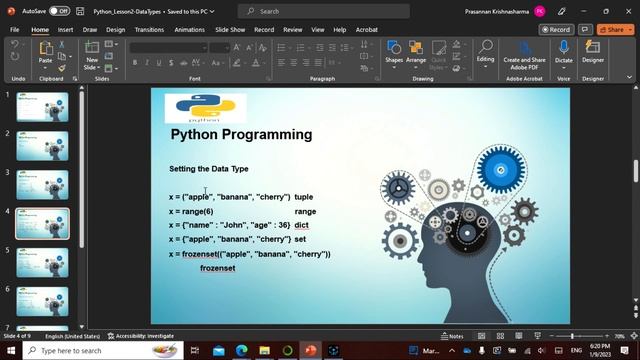This screenshot has width=640, height=360.
Task: Click Accessibility: Investigate in status bar
Action: click(141, 336)
